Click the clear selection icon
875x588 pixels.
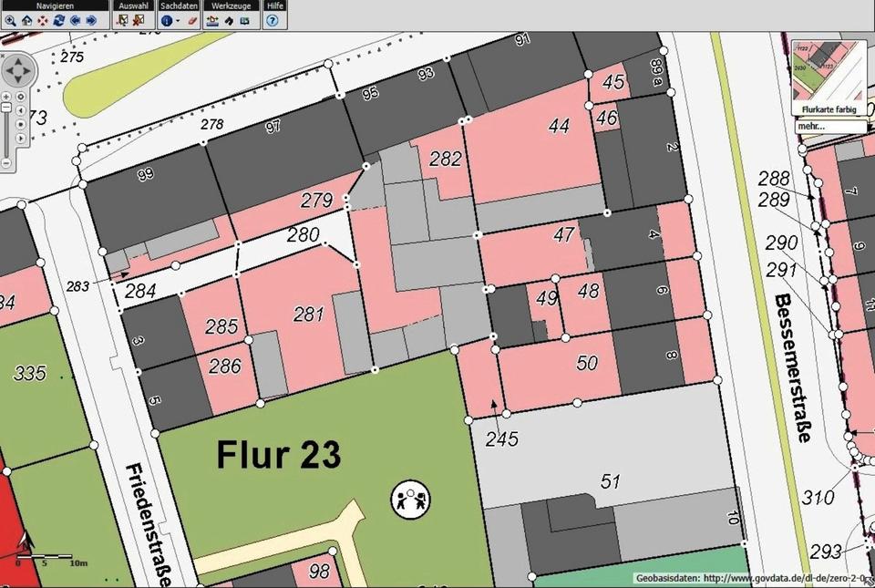[139, 19]
